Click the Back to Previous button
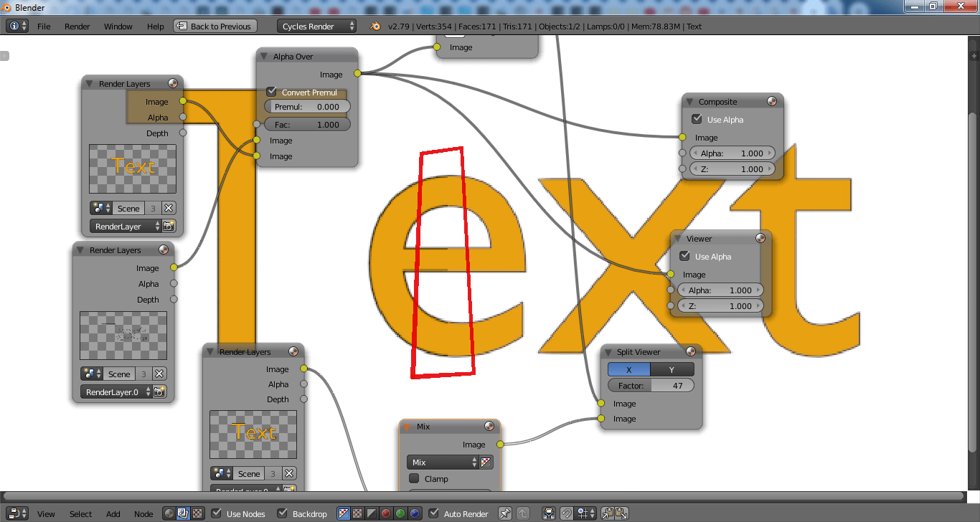The image size is (980, 522). 215,26
